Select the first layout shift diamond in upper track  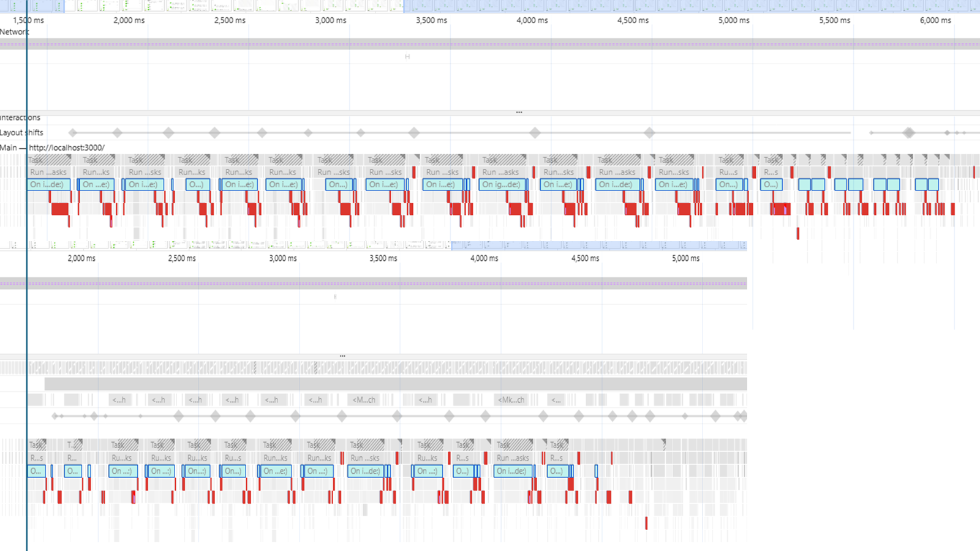tap(73, 133)
